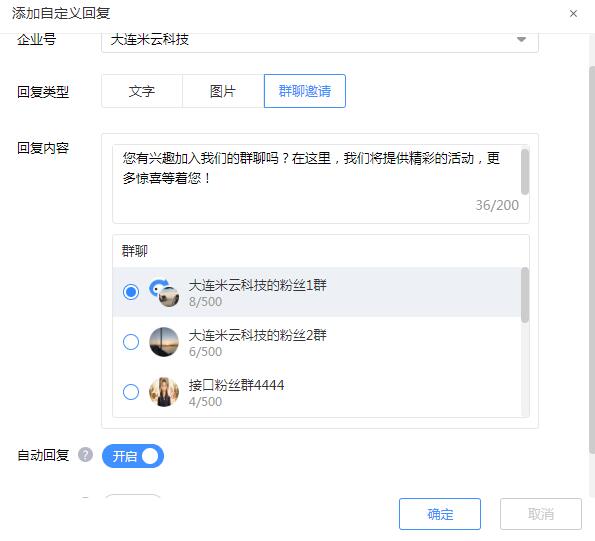595x541 pixels.
Task: Open the 企业号 dropdown arrow
Action: (x=521, y=39)
